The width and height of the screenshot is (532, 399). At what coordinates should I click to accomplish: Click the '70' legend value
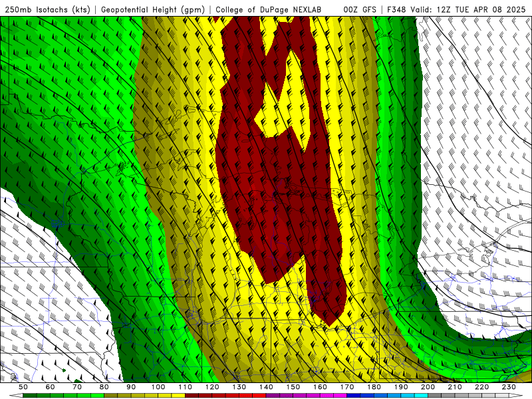click(x=77, y=387)
